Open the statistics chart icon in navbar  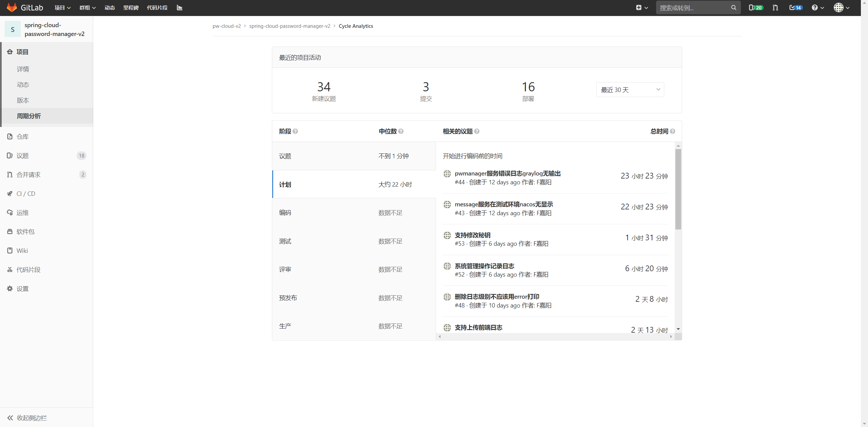pyautogui.click(x=180, y=7)
